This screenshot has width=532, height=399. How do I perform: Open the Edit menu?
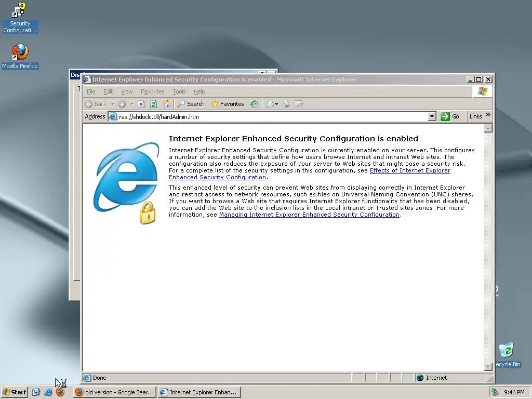pyautogui.click(x=108, y=91)
